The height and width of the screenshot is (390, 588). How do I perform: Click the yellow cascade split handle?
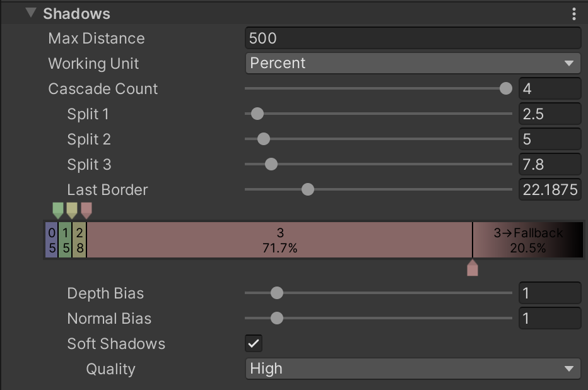(x=72, y=210)
